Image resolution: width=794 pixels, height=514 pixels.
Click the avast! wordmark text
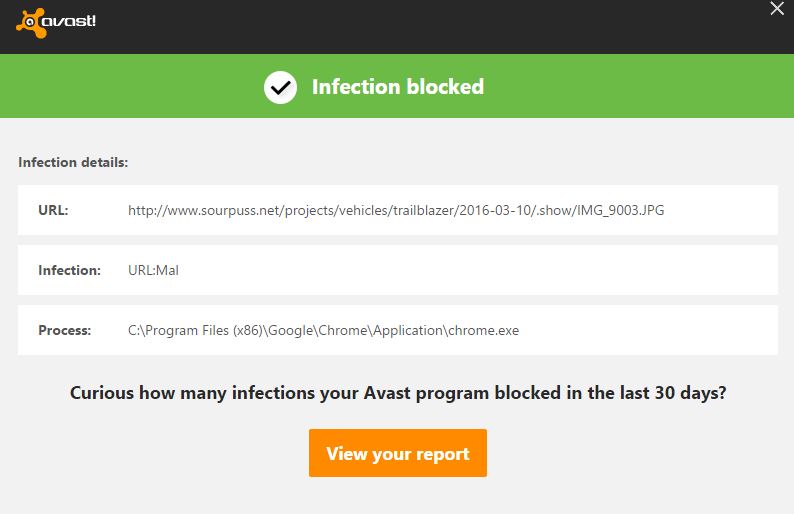(x=67, y=19)
